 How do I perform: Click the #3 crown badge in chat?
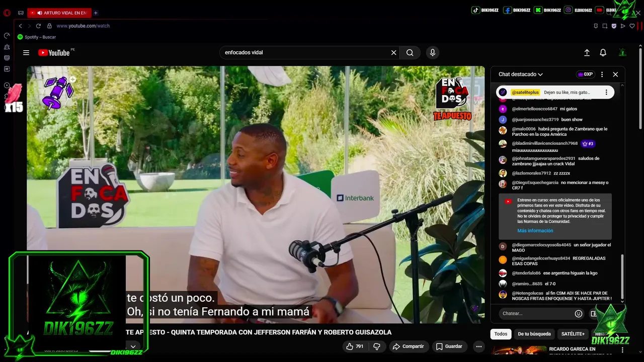pos(588,144)
